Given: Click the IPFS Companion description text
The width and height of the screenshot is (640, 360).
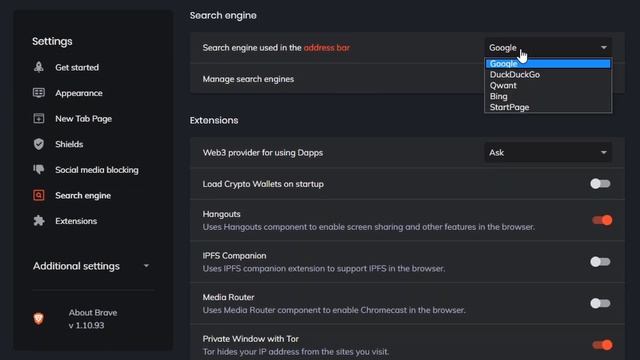Looking at the screenshot, I should 324,269.
